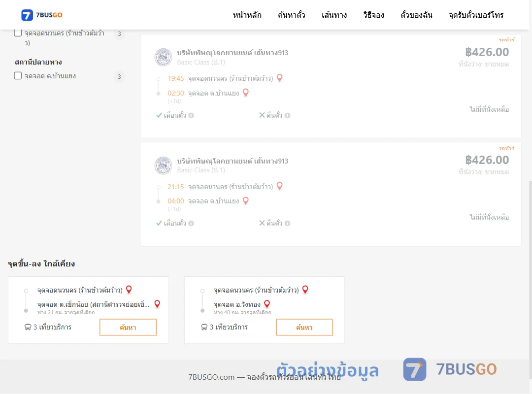Click ค้นหา button for อ.วังทอง route
This screenshot has height=394, width=532.
click(304, 327)
